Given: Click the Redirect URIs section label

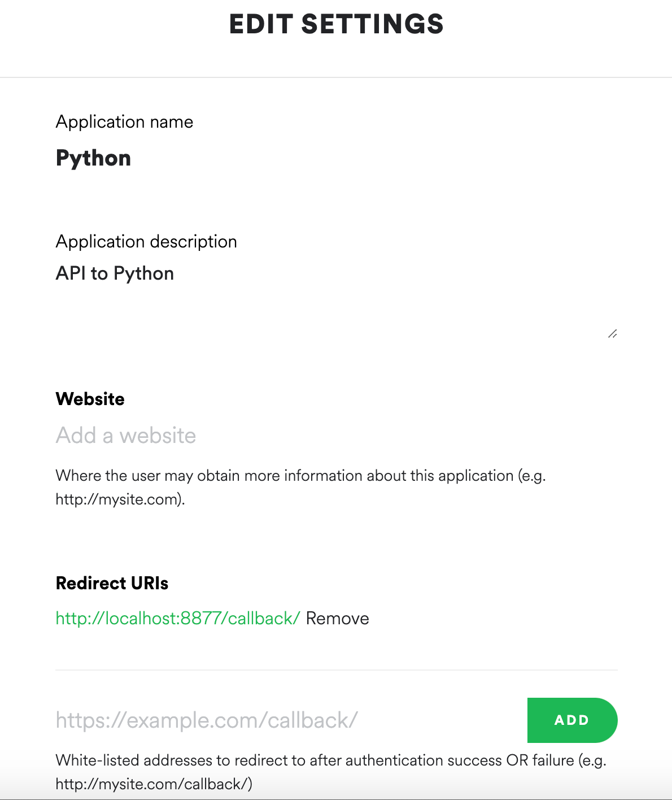Looking at the screenshot, I should pyautogui.click(x=111, y=583).
